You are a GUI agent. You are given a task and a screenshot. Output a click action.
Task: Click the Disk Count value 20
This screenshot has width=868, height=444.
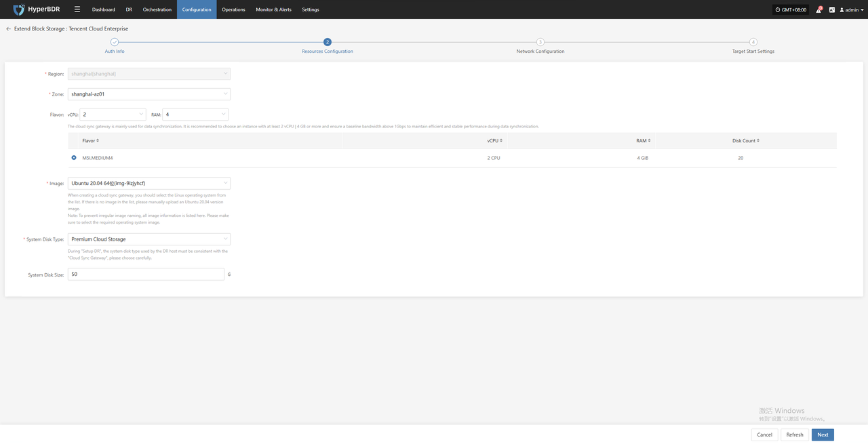[741, 158]
